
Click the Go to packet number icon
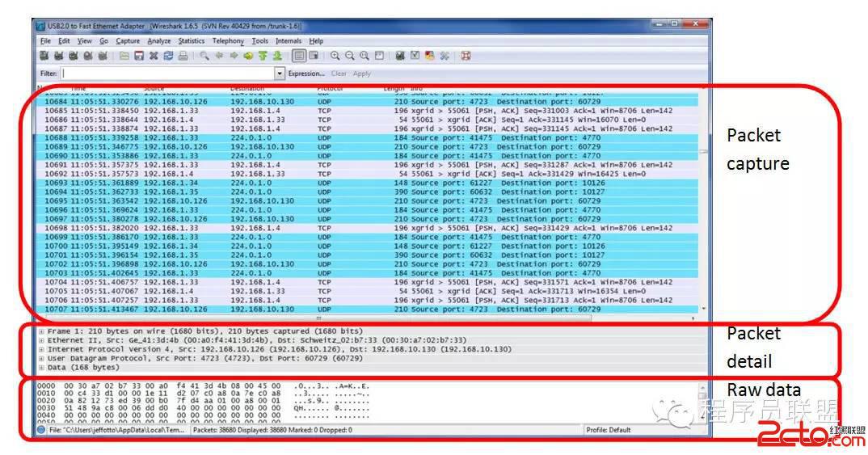[248, 56]
